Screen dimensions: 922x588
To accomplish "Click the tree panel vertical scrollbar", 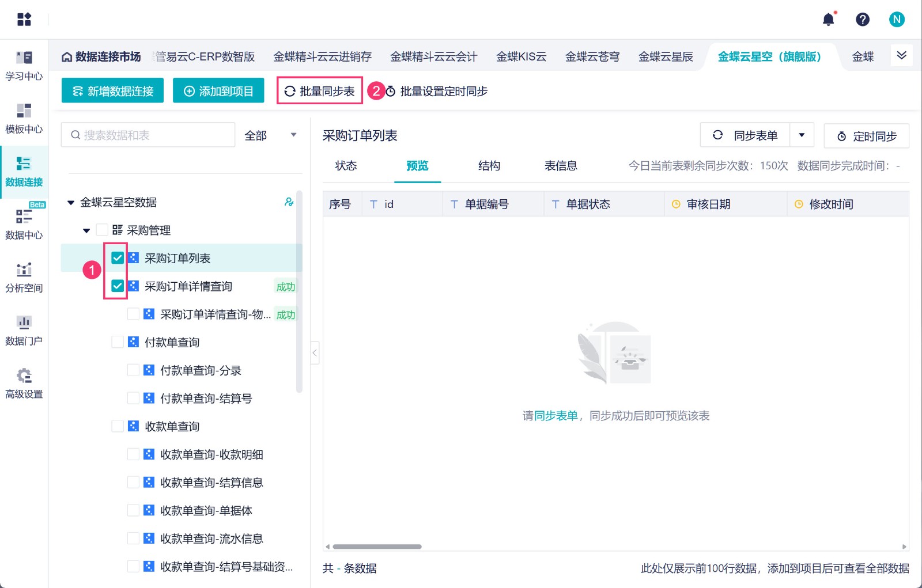I will coord(299,291).
